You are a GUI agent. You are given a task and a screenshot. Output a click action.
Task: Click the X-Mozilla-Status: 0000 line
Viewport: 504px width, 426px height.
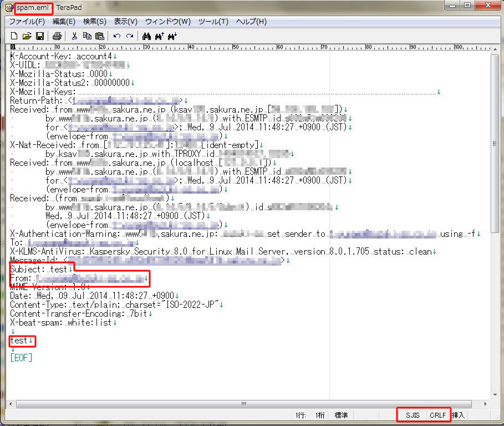pyautogui.click(x=61, y=74)
